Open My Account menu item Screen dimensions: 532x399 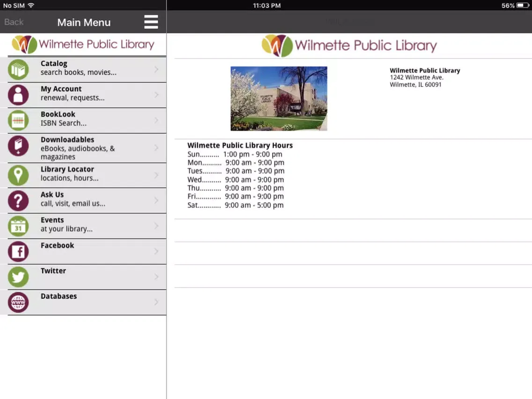tap(83, 95)
